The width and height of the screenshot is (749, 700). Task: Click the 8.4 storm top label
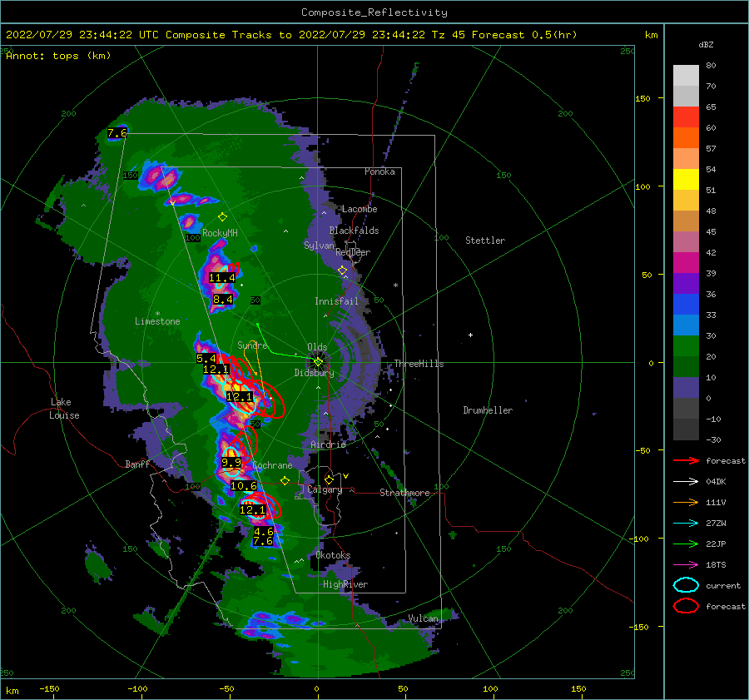223,300
